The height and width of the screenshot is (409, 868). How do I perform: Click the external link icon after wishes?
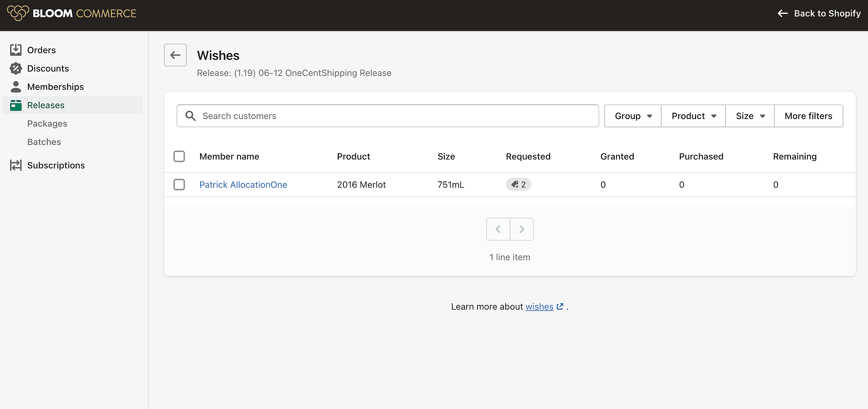click(x=560, y=307)
